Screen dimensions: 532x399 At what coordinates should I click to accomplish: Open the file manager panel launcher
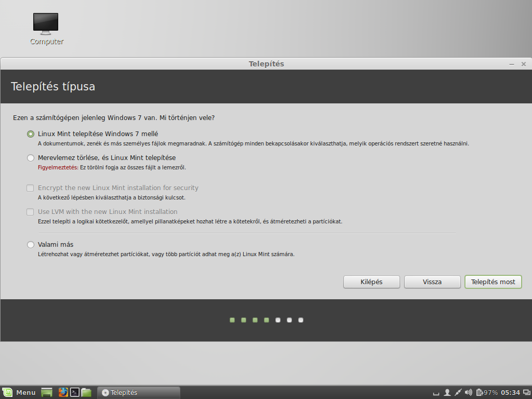(x=87, y=393)
